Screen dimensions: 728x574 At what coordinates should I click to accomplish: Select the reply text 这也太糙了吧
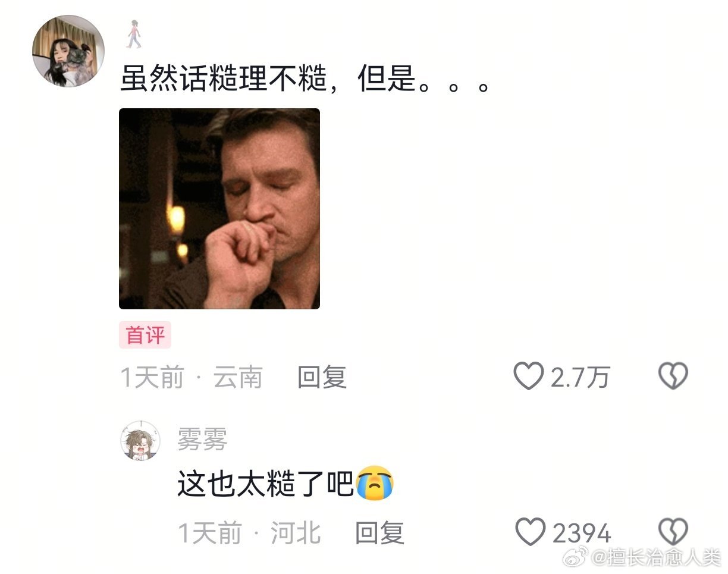[x=266, y=485]
